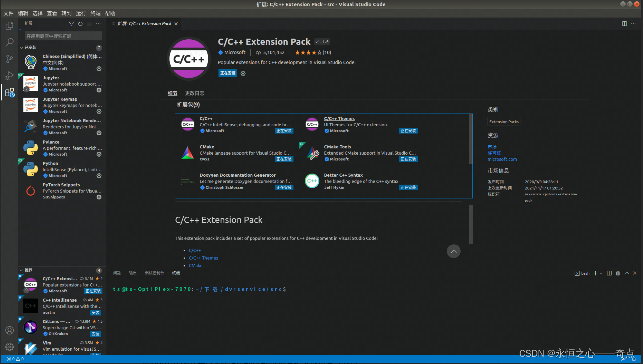Manage gear for Jupyter Notebook Renderers

(99, 133)
